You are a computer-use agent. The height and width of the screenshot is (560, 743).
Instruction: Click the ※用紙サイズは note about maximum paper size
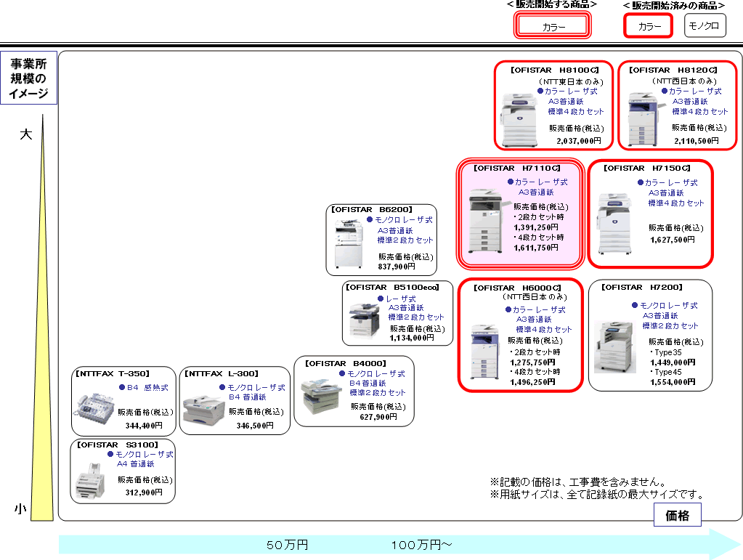click(596, 494)
